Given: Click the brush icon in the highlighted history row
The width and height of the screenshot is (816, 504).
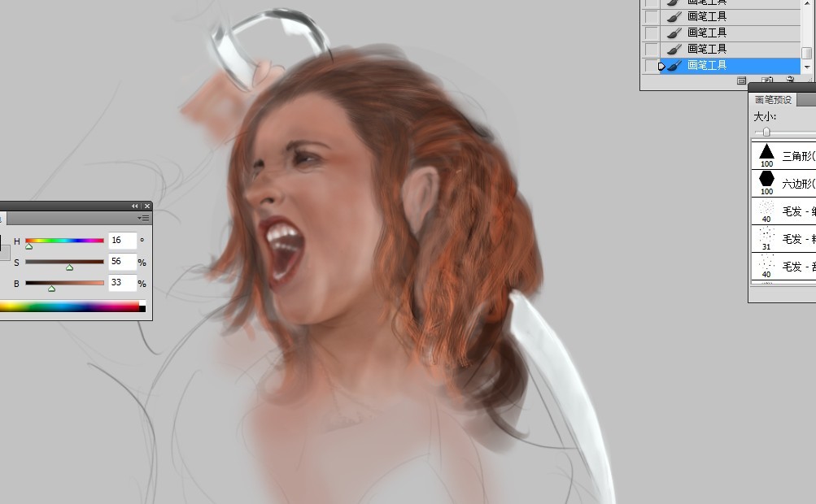Looking at the screenshot, I should 675,66.
